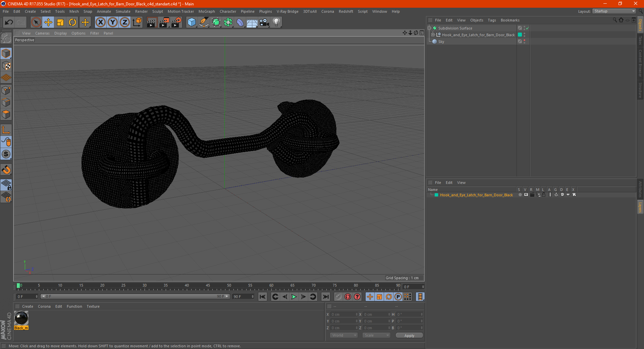Toggle Y axis lock
This screenshot has height=349, width=644.
click(x=113, y=22)
